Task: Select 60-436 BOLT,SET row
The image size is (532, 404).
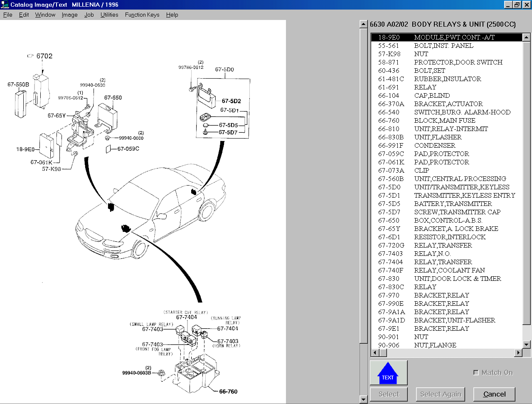Action: coord(446,70)
